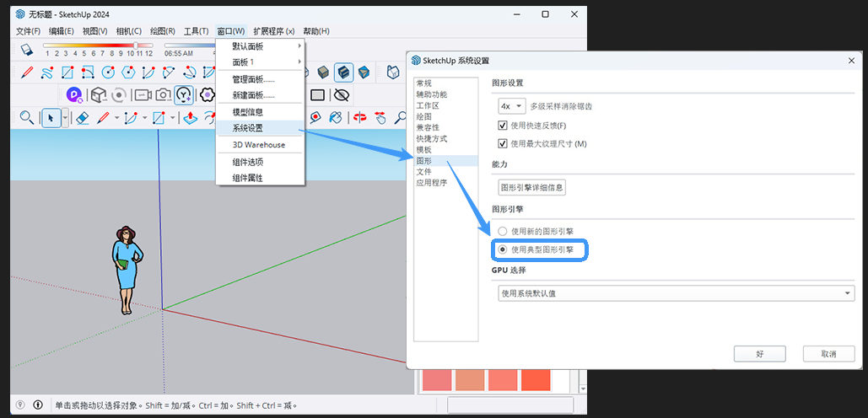Viewport: 868px width, 418px height.
Task: Choose 3D Warehouse from the menu
Action: pos(260,145)
